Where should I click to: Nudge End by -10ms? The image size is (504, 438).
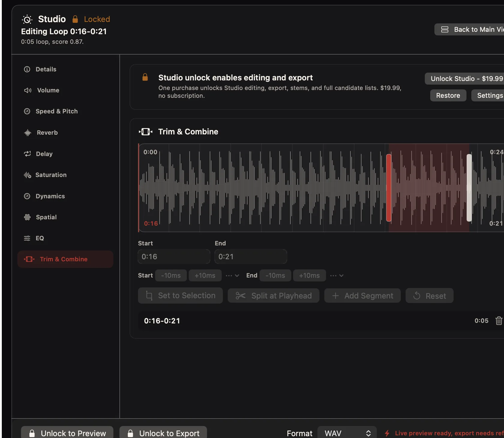275,275
